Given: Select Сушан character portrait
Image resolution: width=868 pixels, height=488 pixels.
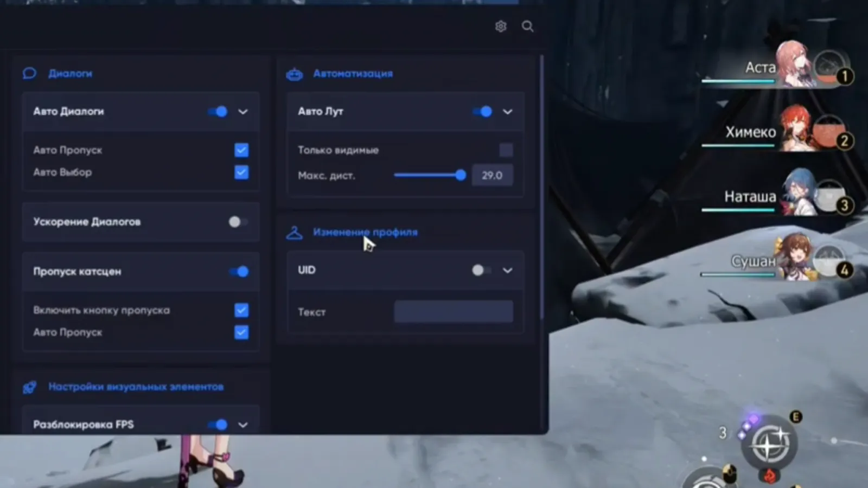Looking at the screenshot, I should point(796,257).
